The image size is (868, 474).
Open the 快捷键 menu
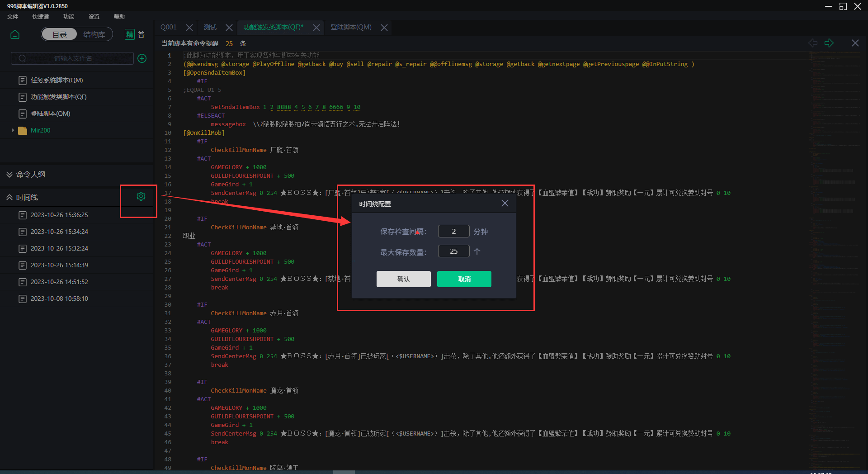pyautogui.click(x=40, y=17)
